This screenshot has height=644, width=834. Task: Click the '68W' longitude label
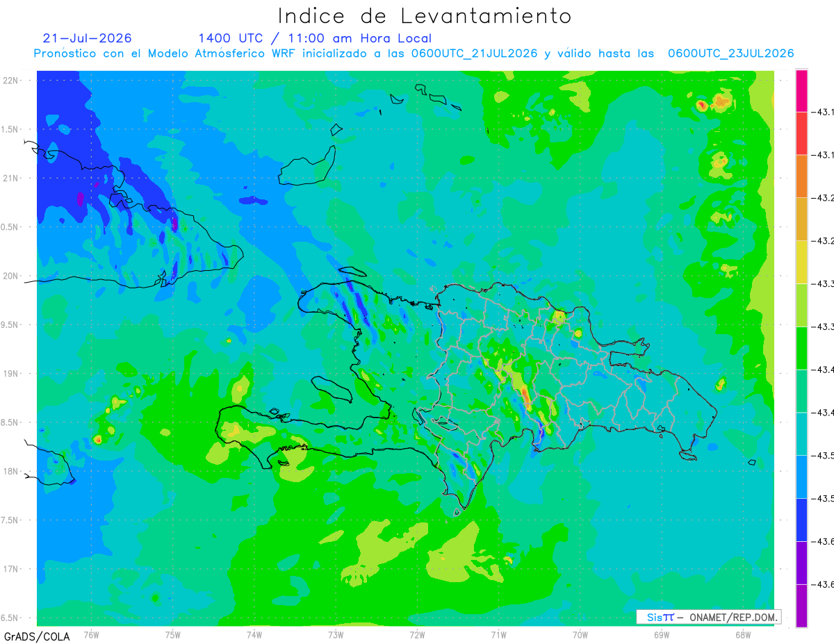(743, 634)
